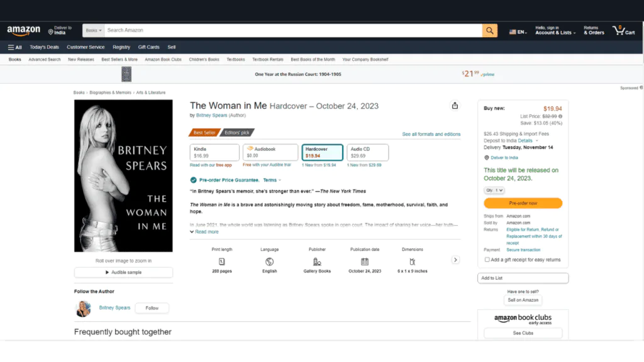This screenshot has height=362, width=644.
Task: Click Britney Spears author profile picture
Action: pos(84,309)
